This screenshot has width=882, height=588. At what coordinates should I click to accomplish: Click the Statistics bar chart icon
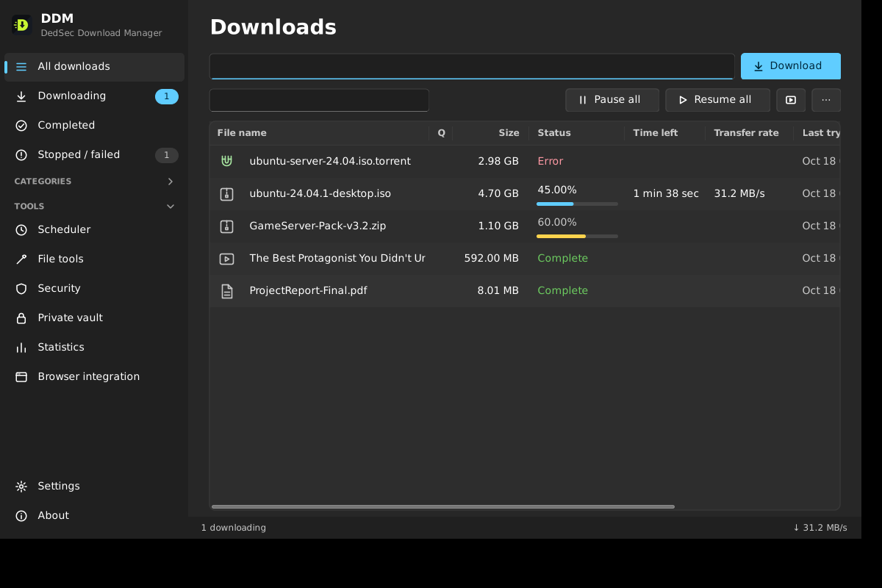point(21,348)
